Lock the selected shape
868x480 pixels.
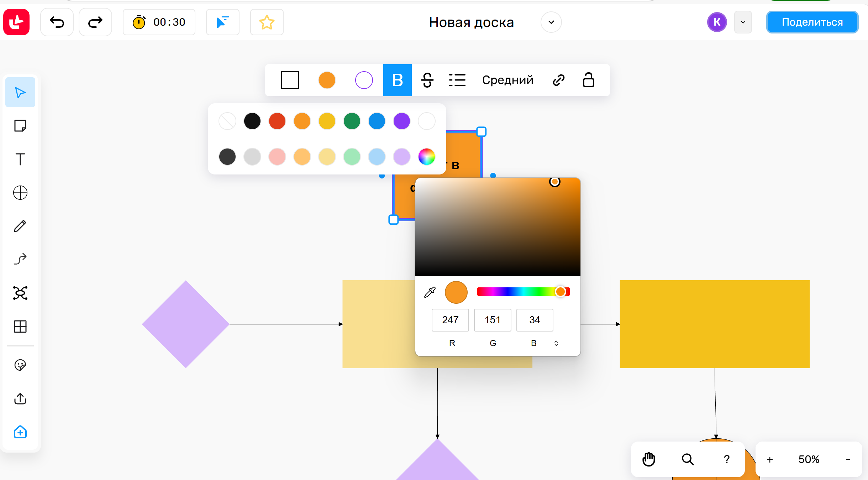589,80
